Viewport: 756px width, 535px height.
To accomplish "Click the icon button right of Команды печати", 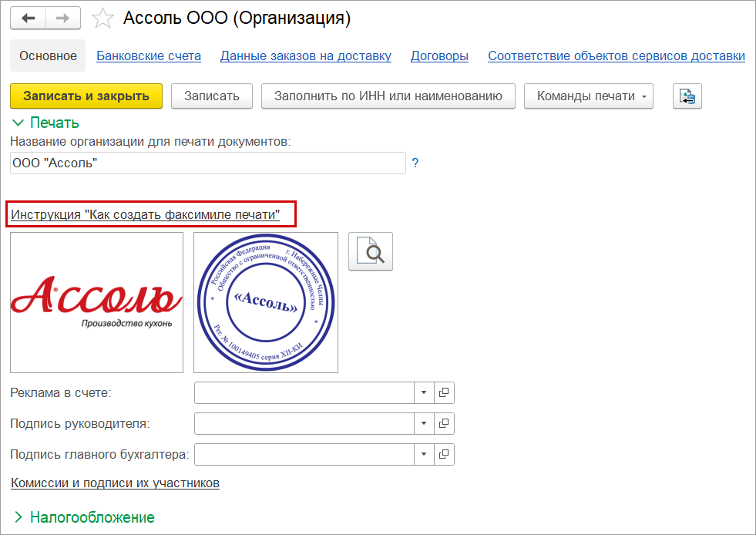I will point(687,96).
